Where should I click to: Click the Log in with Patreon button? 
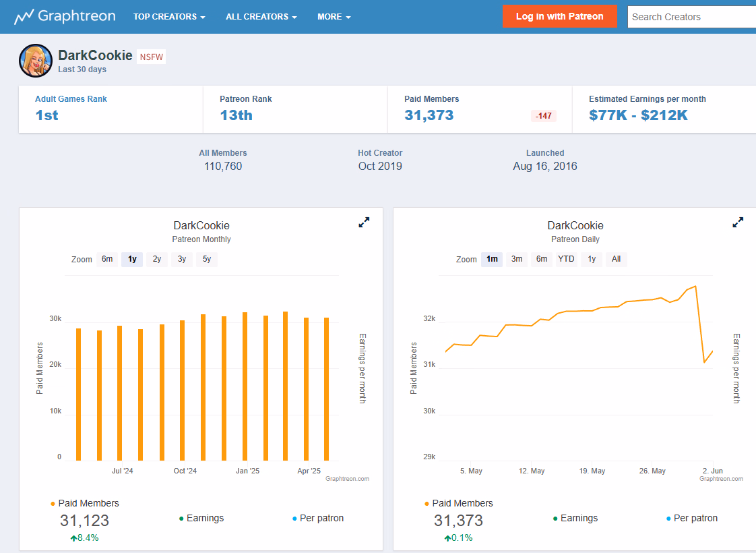(559, 17)
